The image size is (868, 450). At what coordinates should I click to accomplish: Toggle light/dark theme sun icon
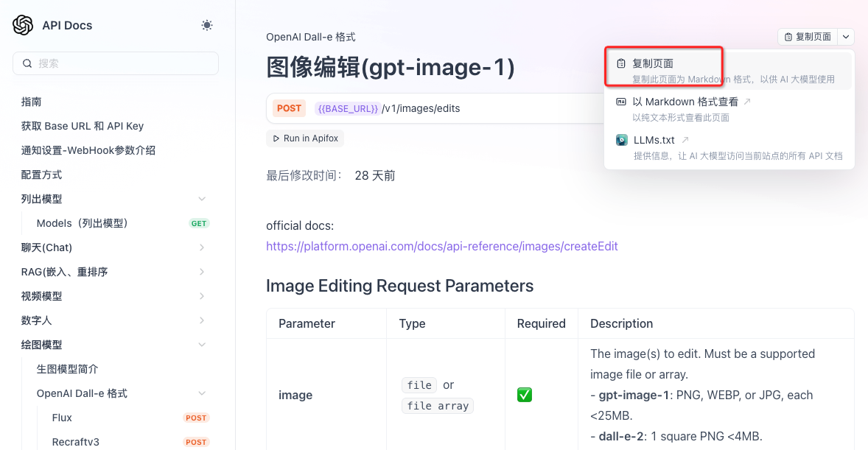click(207, 25)
